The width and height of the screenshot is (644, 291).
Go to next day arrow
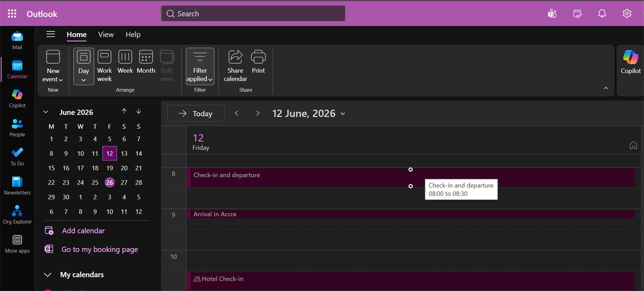point(258,113)
